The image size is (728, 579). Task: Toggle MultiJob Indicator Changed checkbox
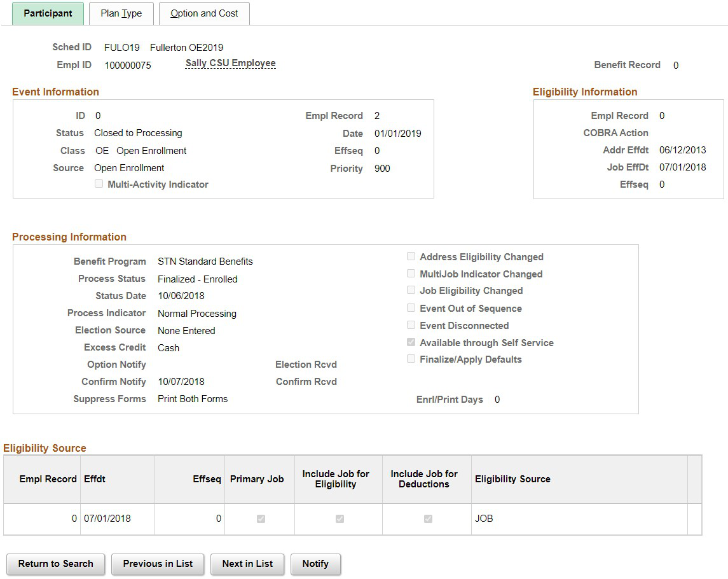[x=411, y=273]
